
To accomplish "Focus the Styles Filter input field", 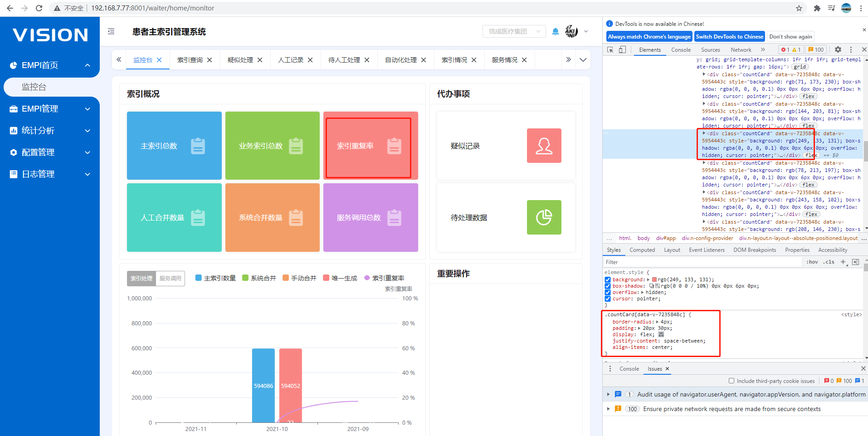I will (x=702, y=262).
